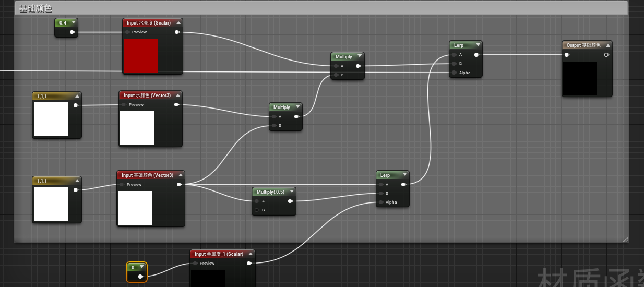Select the Input 基础颜色 (Vector3) node header
The width and height of the screenshot is (644, 287).
(151, 175)
